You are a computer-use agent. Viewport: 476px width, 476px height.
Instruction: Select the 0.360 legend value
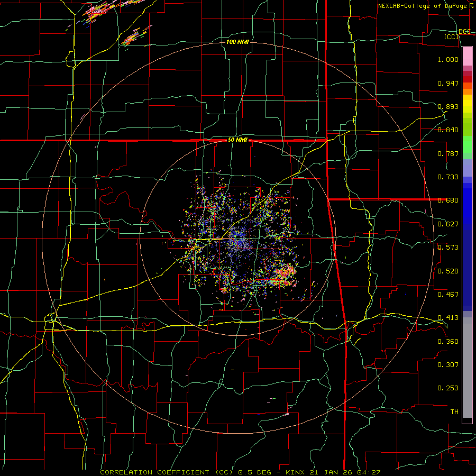[x=448, y=342]
